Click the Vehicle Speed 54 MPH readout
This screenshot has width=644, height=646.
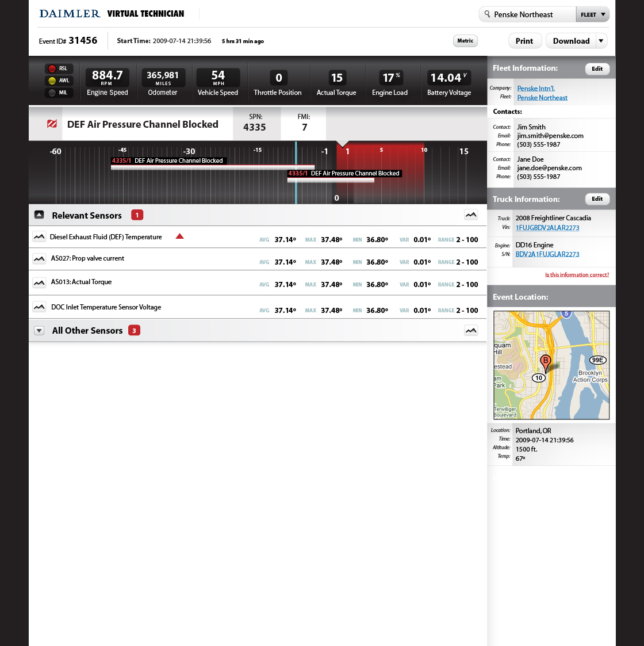click(218, 77)
